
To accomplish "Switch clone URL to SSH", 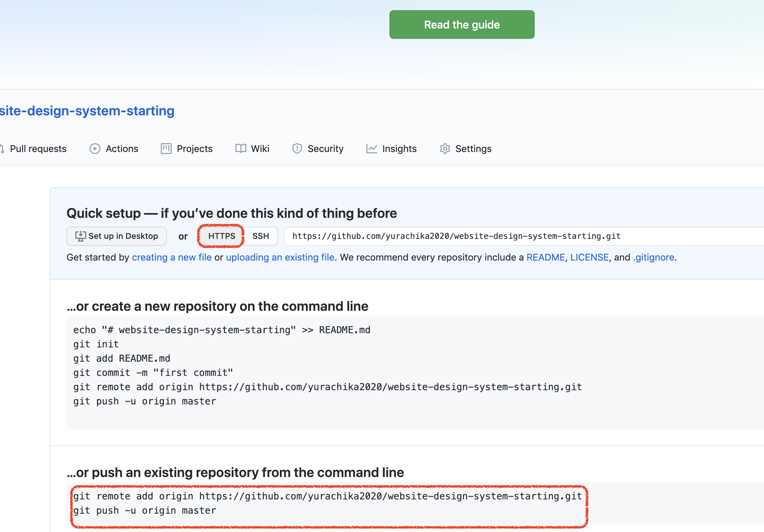I will (261, 236).
